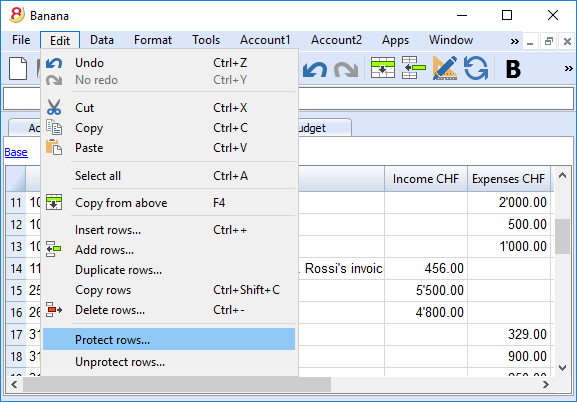Expand hidden menu items with chevron
Image resolution: width=577 pixels, height=402 pixels.
[x=514, y=41]
